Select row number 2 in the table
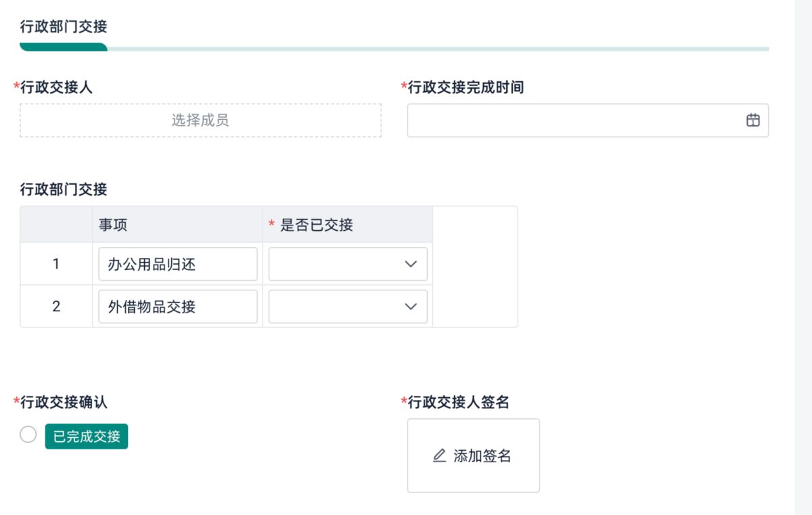812x515 pixels. pos(56,307)
